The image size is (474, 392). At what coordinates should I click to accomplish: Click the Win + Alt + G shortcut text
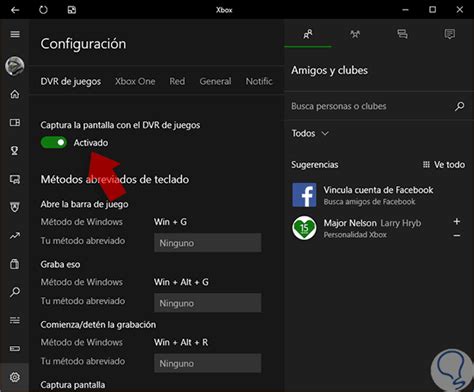[x=181, y=282]
